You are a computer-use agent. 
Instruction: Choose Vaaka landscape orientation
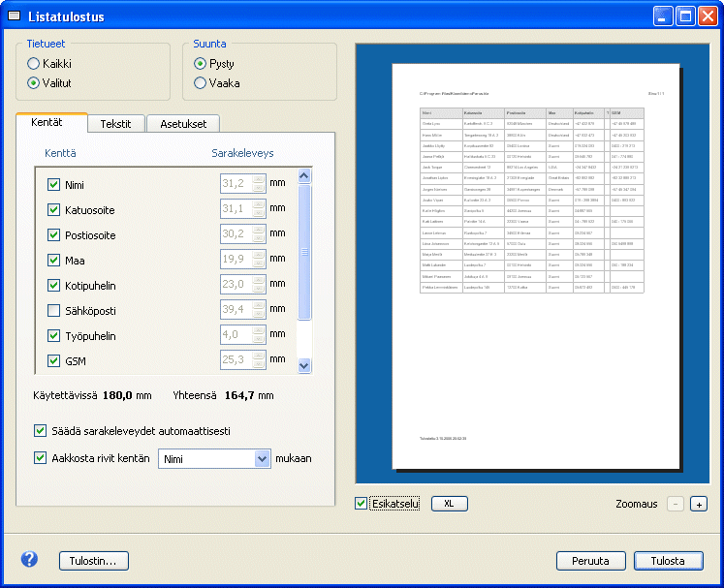[201, 83]
